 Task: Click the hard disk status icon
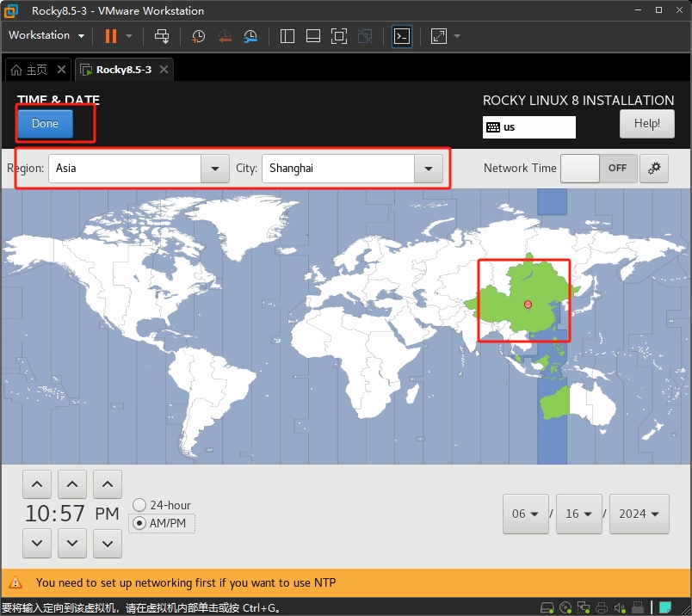[547, 608]
